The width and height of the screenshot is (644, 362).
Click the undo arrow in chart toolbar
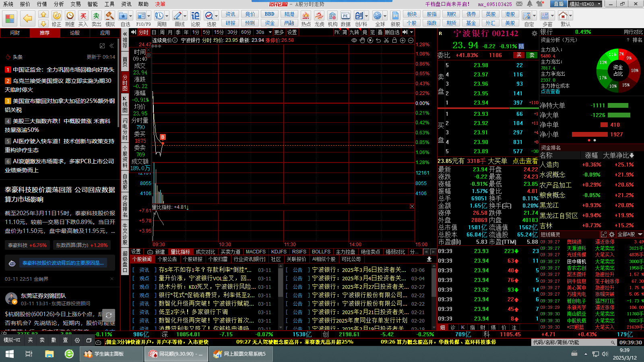click(x=378, y=40)
